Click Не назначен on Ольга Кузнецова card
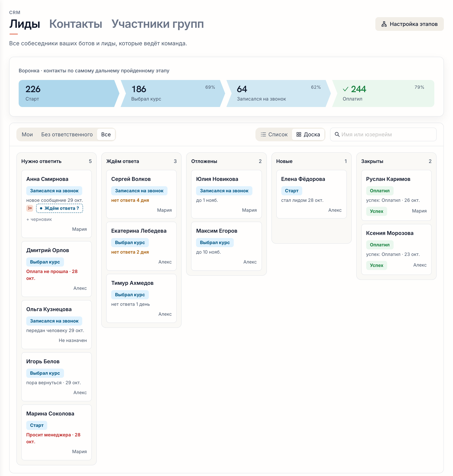This screenshot has height=476, width=453. (73, 340)
